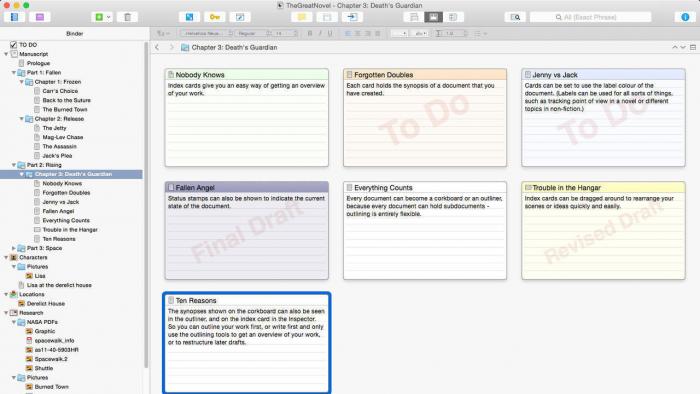700x394 pixels.
Task: Collapse the NASA PDFs folder
Action: click(x=14, y=322)
